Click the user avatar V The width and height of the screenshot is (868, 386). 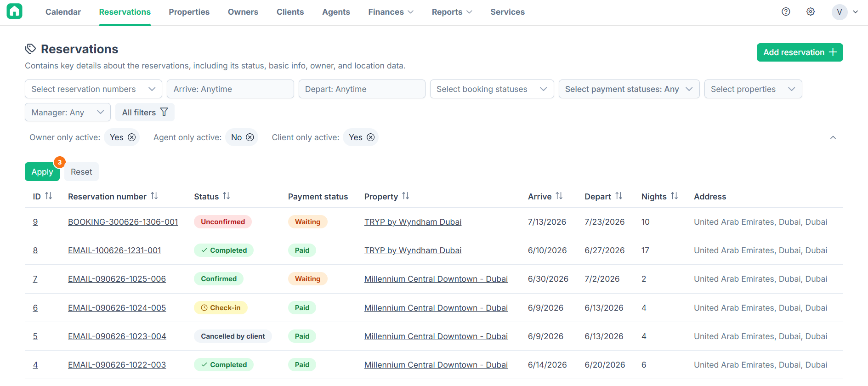tap(840, 12)
